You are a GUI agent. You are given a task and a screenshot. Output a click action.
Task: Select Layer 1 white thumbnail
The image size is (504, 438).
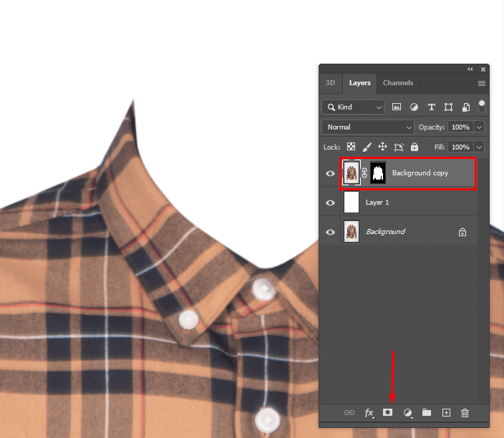point(352,202)
